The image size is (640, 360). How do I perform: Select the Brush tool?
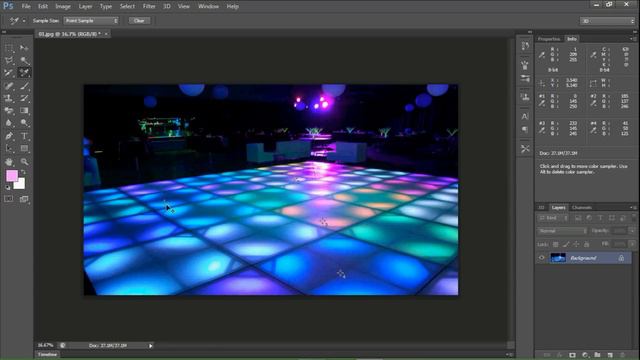point(24,86)
